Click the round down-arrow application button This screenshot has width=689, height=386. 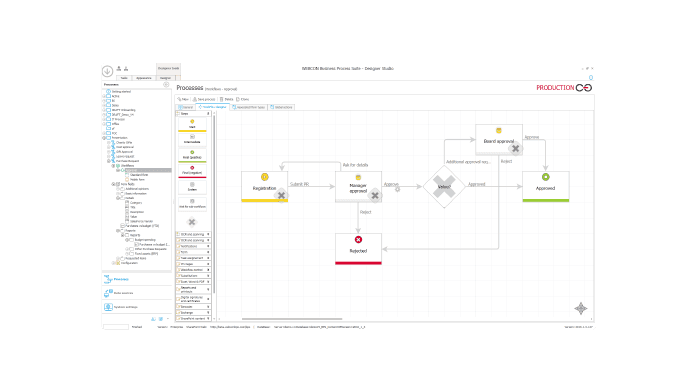107,71
